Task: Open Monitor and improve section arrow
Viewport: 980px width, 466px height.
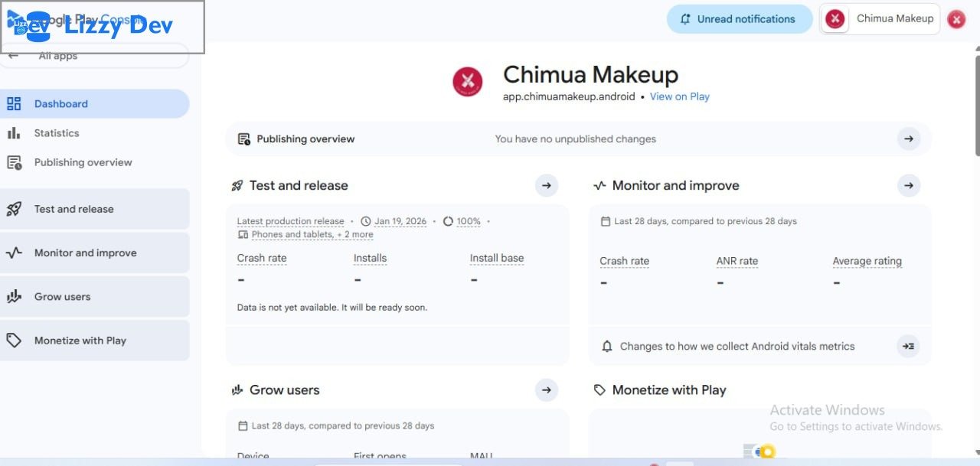Action: coord(908,185)
